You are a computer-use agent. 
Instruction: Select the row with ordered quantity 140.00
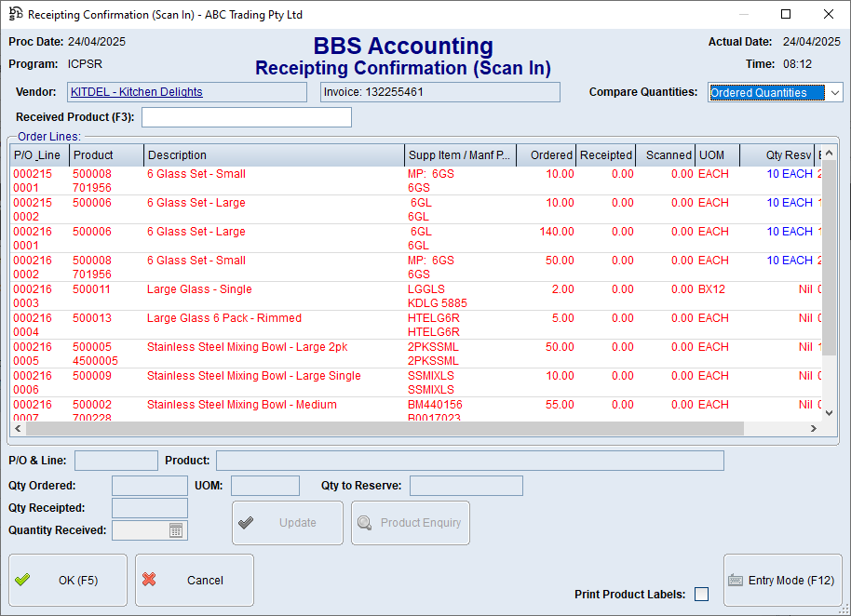pos(416,238)
